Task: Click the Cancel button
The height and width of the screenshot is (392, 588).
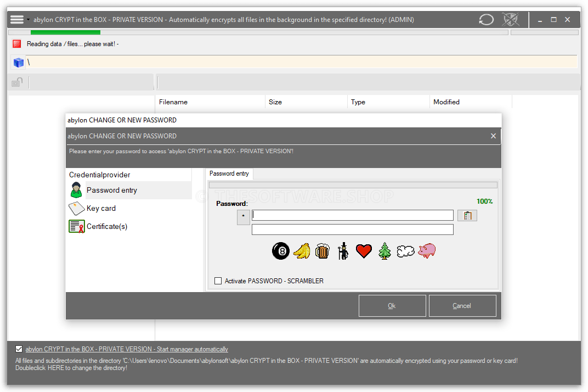Action: click(462, 306)
